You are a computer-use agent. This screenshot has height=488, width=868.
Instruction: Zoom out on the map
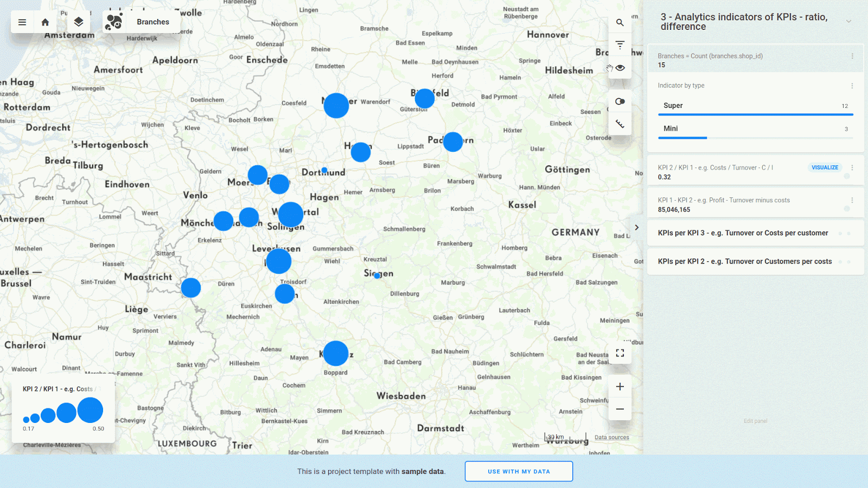pyautogui.click(x=620, y=409)
